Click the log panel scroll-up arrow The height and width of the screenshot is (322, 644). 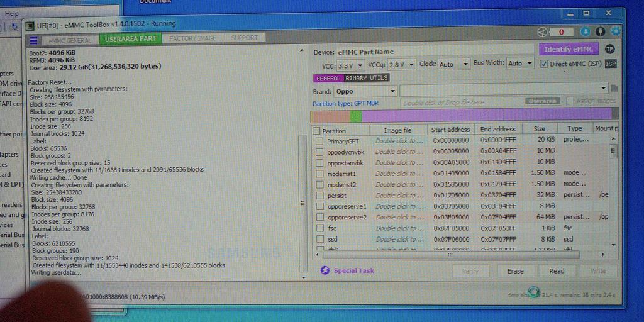coord(303,51)
